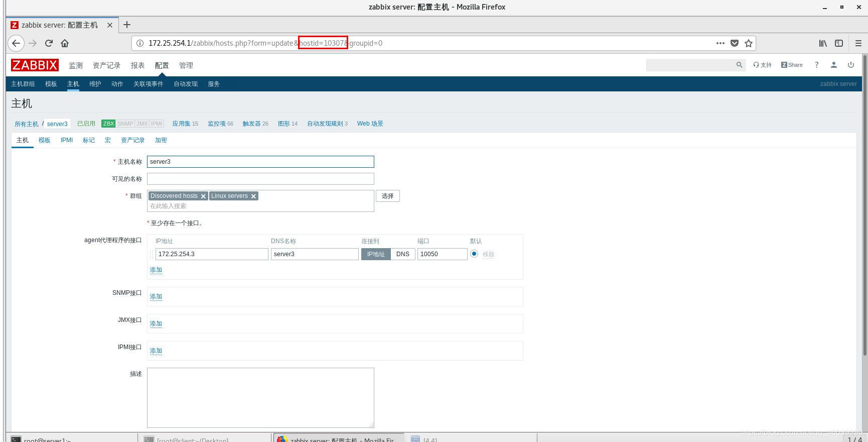Reload the current page

click(x=49, y=43)
